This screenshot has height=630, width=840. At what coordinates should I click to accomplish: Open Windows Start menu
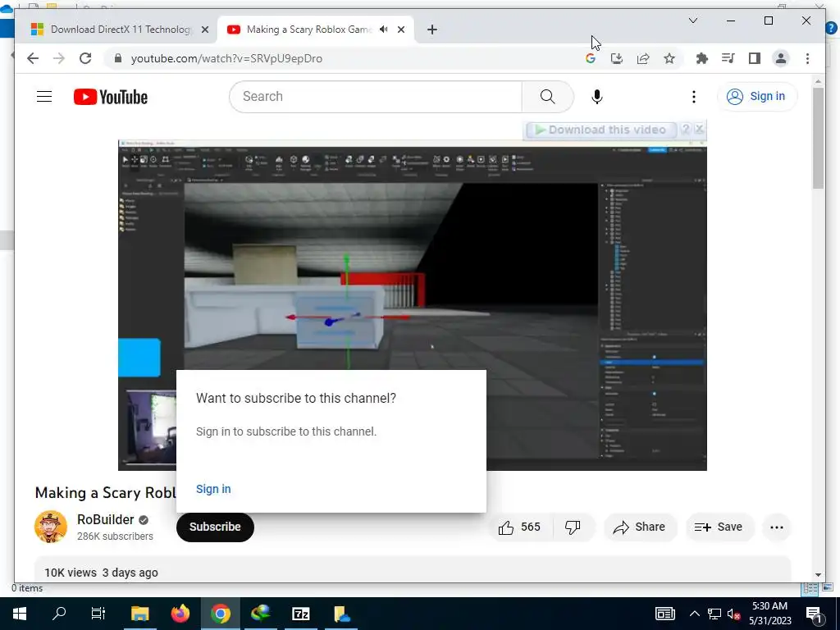point(20,614)
